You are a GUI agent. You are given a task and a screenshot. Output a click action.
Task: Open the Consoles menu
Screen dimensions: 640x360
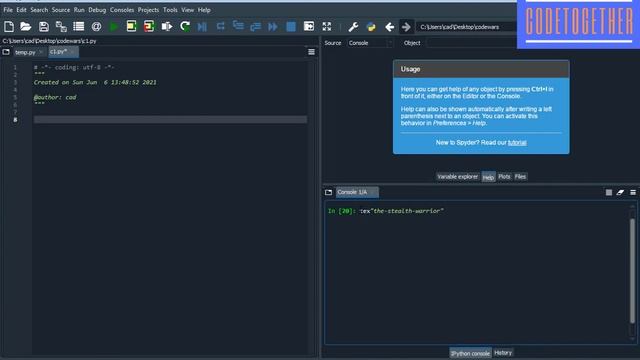122,10
